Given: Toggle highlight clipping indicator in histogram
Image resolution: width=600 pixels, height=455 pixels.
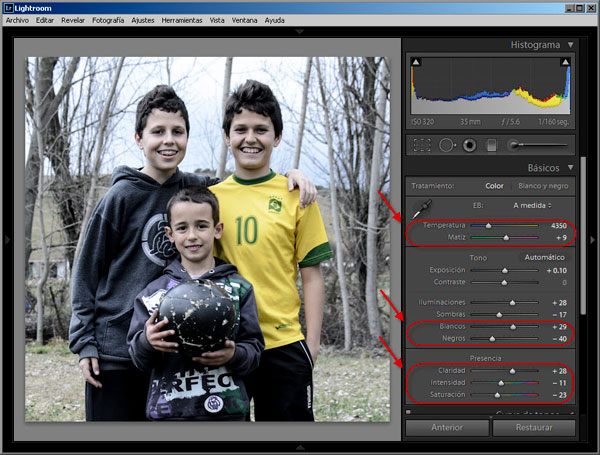Looking at the screenshot, I should [566, 62].
